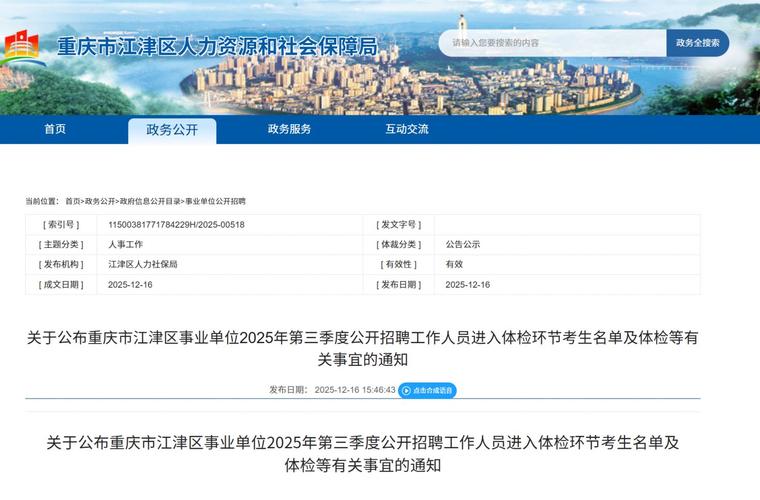
Task: Click 事业单位公开招聘 breadcrumb link
Action: (x=216, y=201)
